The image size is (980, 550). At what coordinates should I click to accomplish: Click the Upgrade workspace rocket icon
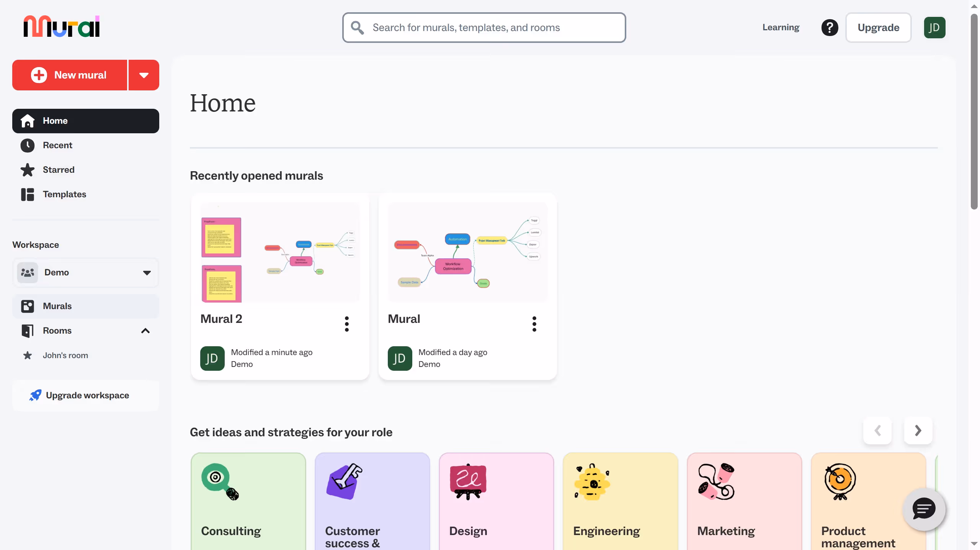[35, 395]
